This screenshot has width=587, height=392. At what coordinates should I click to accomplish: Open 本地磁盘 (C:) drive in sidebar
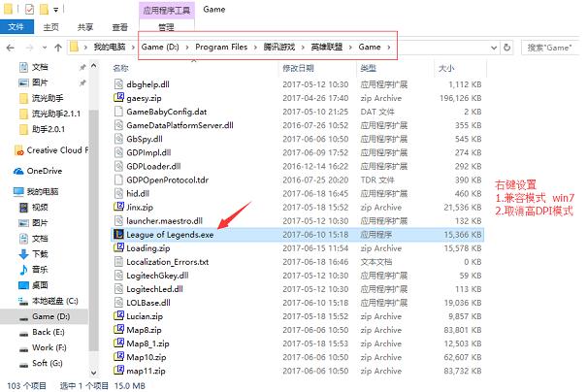(x=55, y=301)
